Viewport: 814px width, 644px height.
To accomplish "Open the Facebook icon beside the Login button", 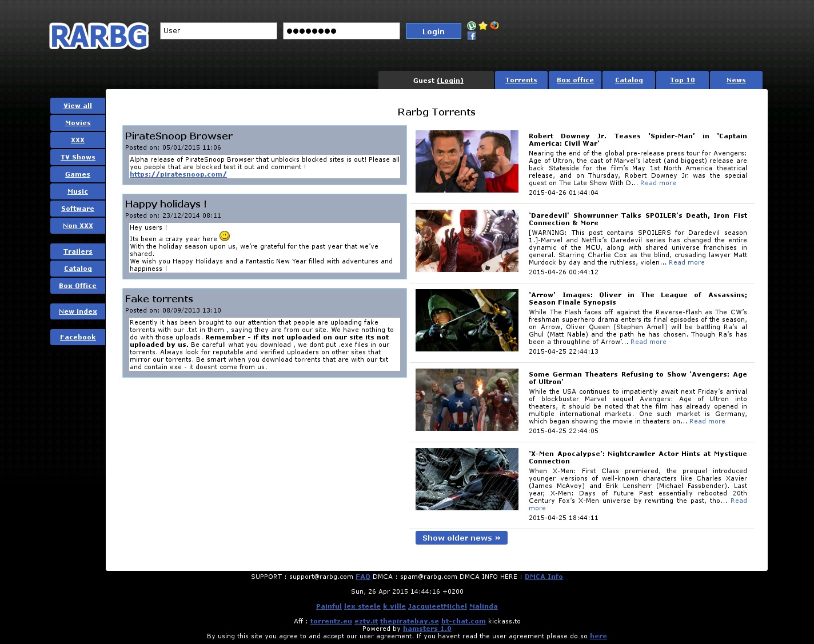I will point(472,36).
